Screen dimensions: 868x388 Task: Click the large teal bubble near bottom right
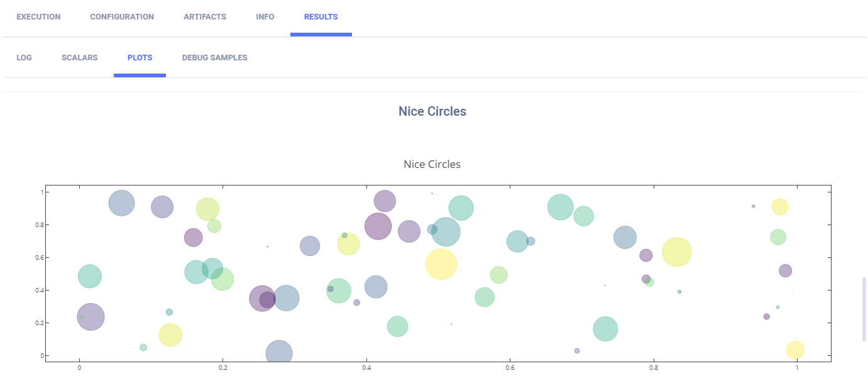tap(605, 329)
